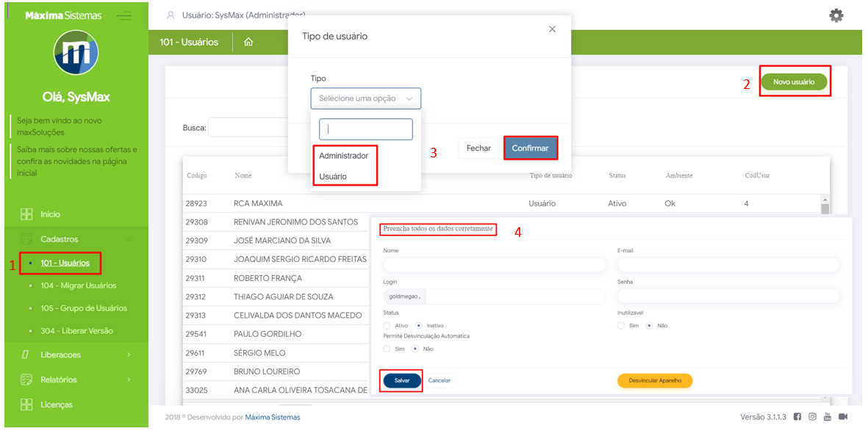Click the Relatórios menu icon
The width and height of the screenshot is (868, 431).
(26, 380)
